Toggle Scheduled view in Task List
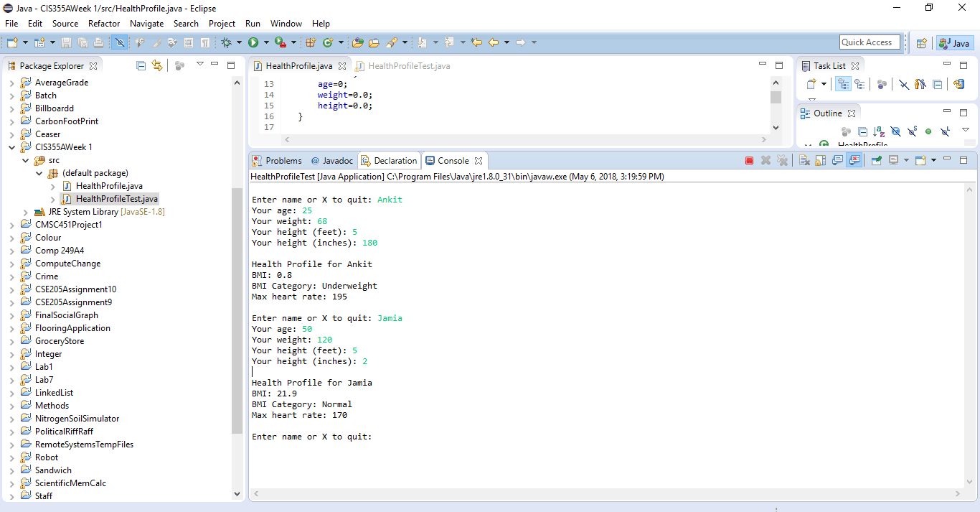Viewport: 980px width, 512px height. (859, 84)
